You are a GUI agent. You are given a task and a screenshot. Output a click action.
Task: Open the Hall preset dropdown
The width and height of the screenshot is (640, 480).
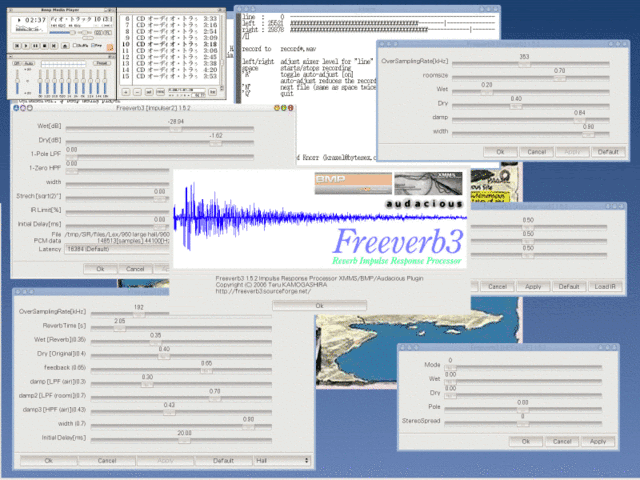283,460
